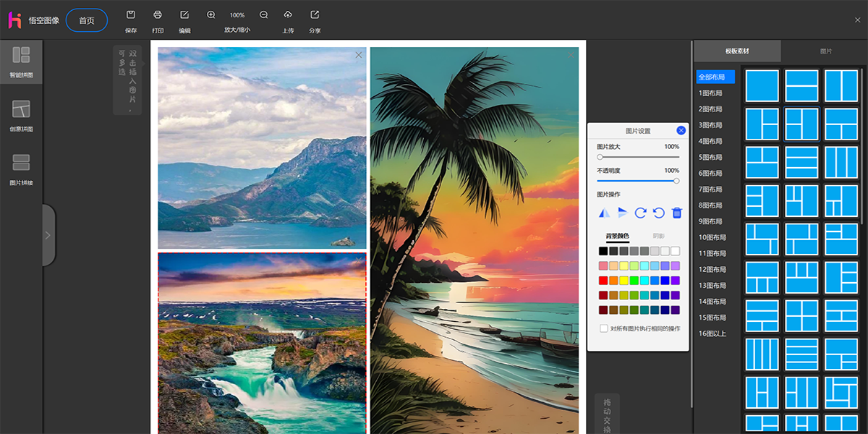Select 6图布局 layout filter
Image resolution: width=868 pixels, height=434 pixels.
pos(712,173)
